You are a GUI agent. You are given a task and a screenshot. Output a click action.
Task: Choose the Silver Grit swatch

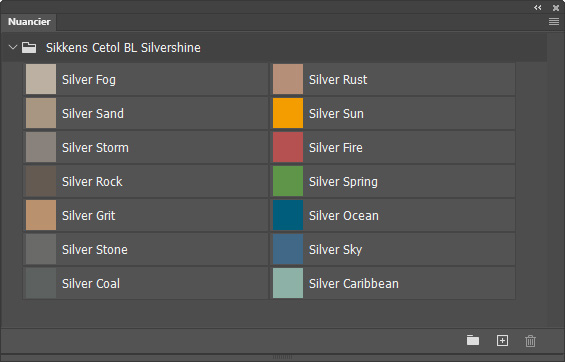[41, 215]
